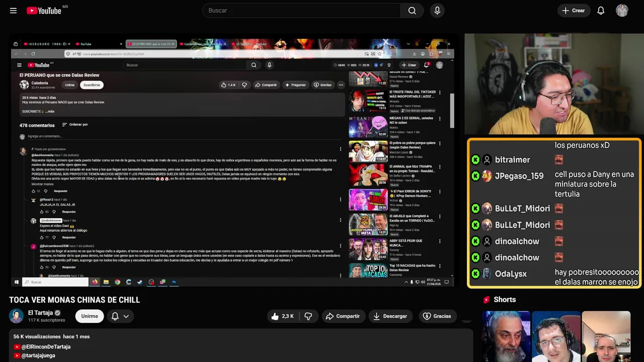Download the video with Descargar

[390, 316]
